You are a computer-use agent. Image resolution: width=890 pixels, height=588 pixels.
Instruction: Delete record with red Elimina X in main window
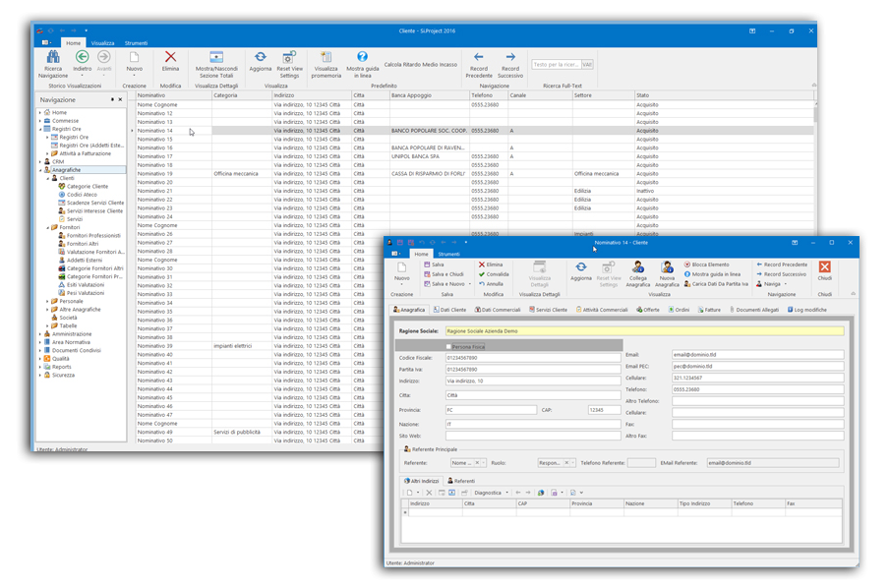click(170, 61)
